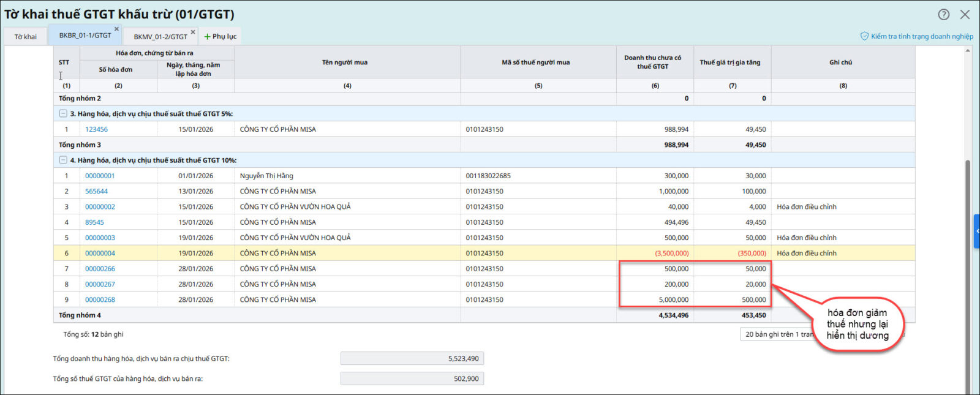Open invoice number 00000268
The height and width of the screenshot is (395, 980).
[100, 299]
